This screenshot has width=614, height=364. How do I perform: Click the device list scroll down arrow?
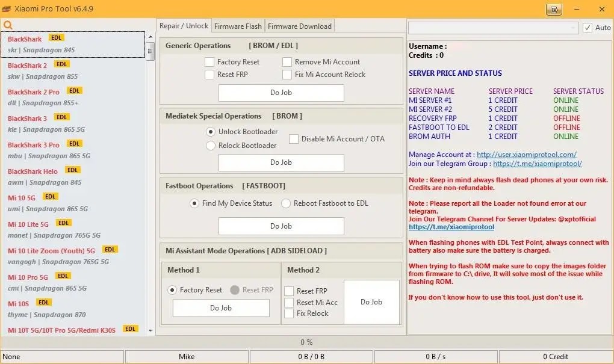point(150,331)
